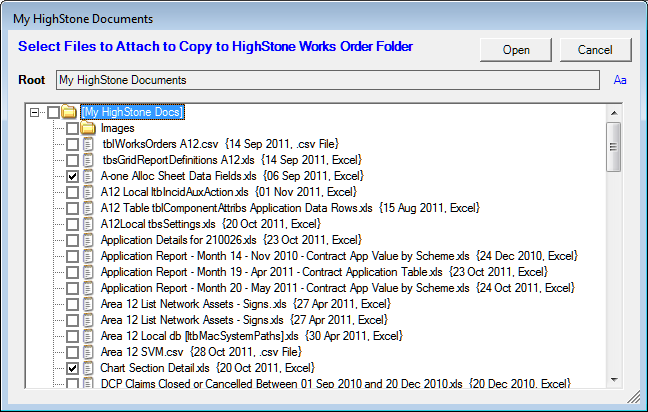Check the My HighStone Docs root checkbox
648x412 pixels.
(x=53, y=112)
